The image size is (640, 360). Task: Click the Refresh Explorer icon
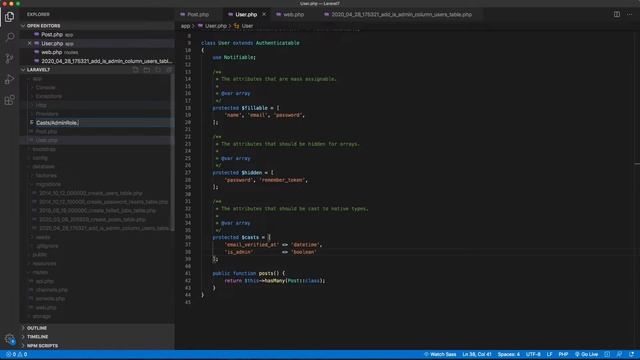click(158, 70)
